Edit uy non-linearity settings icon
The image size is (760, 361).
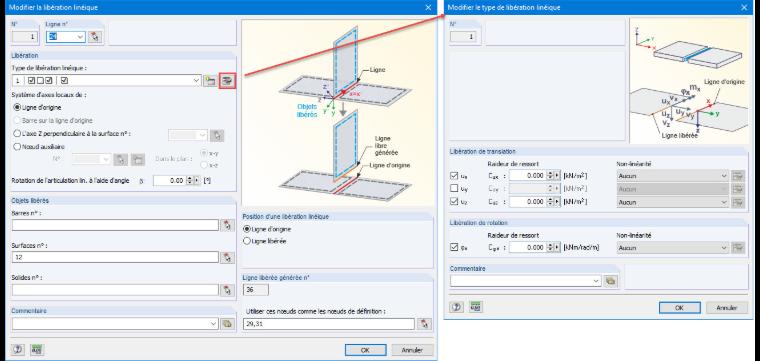click(738, 189)
